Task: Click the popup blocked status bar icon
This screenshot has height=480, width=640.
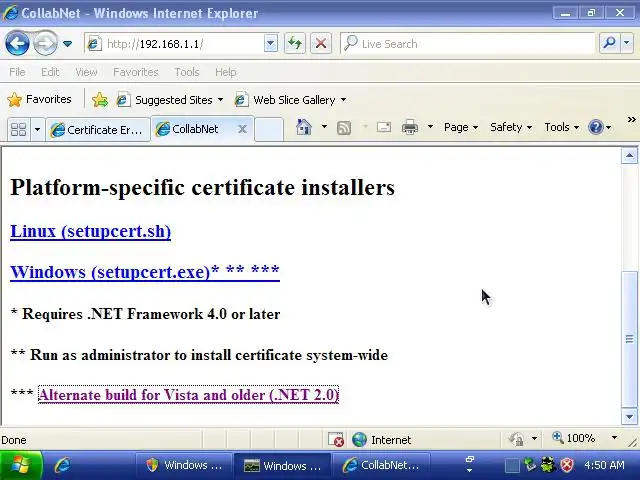Action: pos(336,440)
